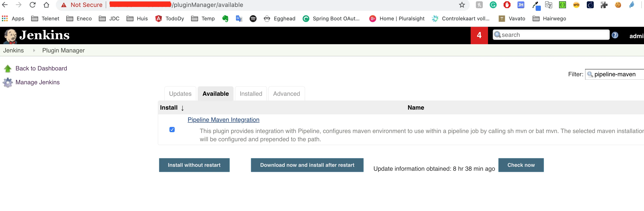
Task: Go to the browser home page icon
Action: pyautogui.click(x=46, y=5)
